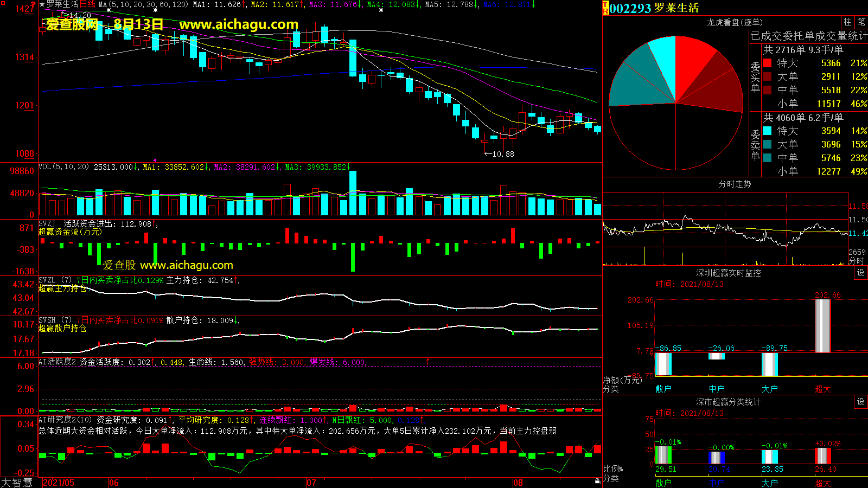The height and width of the screenshot is (488, 868).
Task: Click the white star marker above the candlesticks
Action: tap(109, 10)
